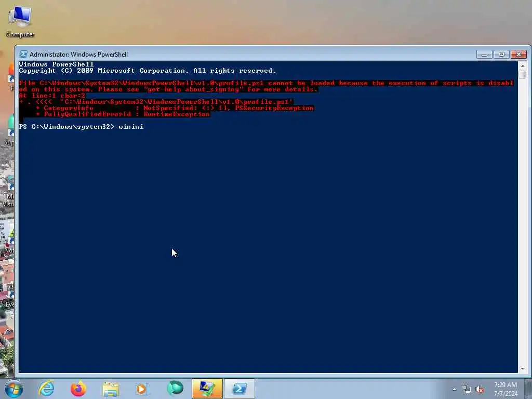
Task: Click the 'Windows PowerShell' banner first line
Action: point(56,64)
